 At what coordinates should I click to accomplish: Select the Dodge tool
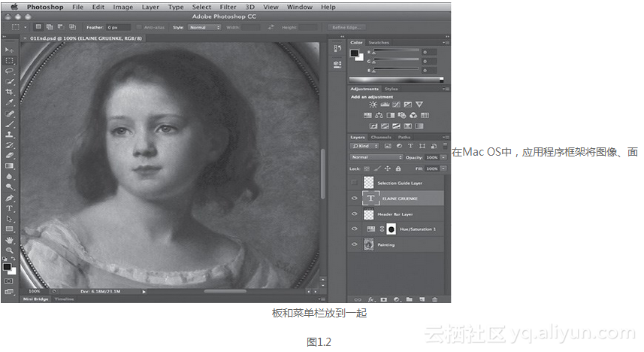9,187
